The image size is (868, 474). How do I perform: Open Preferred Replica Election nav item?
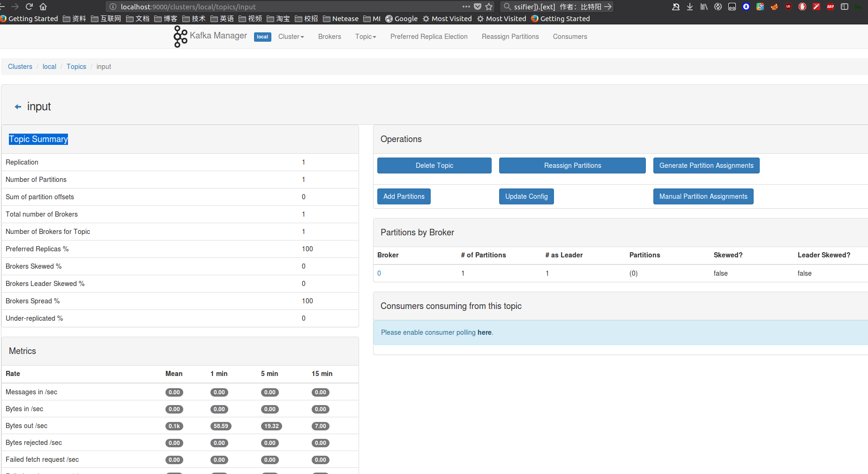[429, 37]
